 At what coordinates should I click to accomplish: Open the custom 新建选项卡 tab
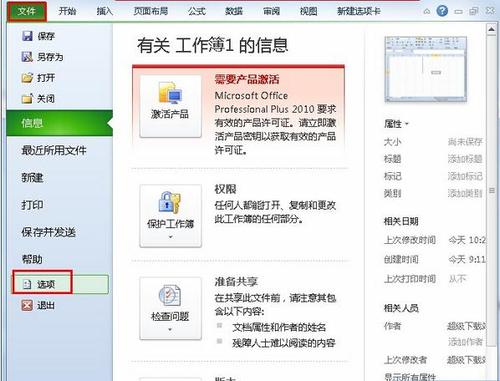coord(359,11)
